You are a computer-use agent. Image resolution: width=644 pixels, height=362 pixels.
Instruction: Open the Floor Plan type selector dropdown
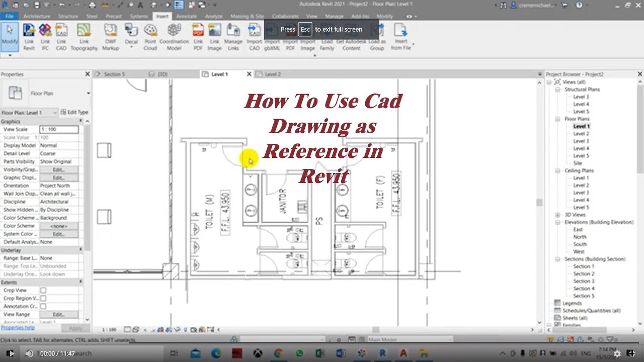tap(88, 93)
